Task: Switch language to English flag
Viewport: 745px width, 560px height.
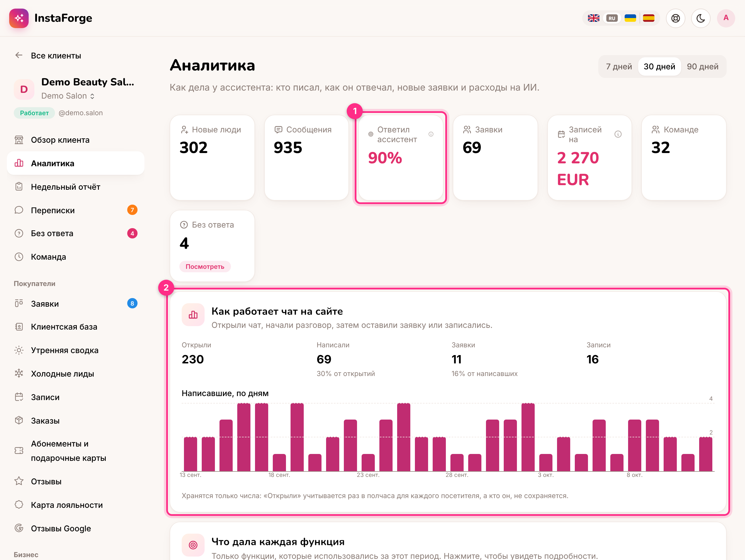Action: pos(593,18)
